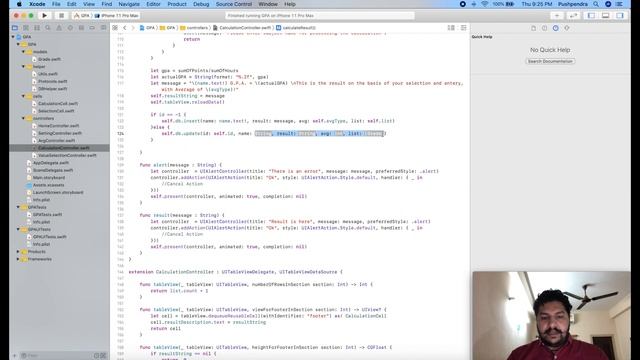Open ValueSelectionController.swift in navigator
This screenshot has height=360, width=640.
[67, 155]
